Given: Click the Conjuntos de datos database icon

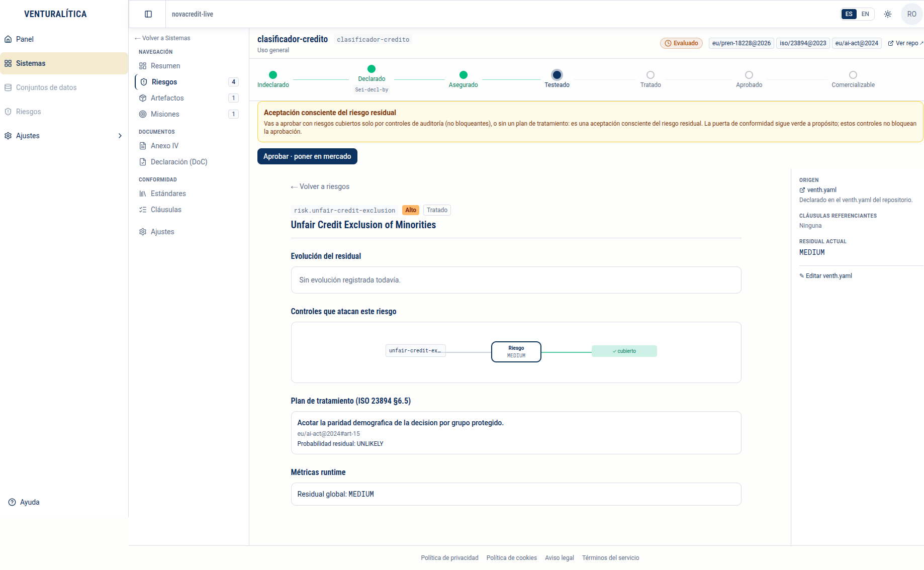Looking at the screenshot, I should coord(8,87).
